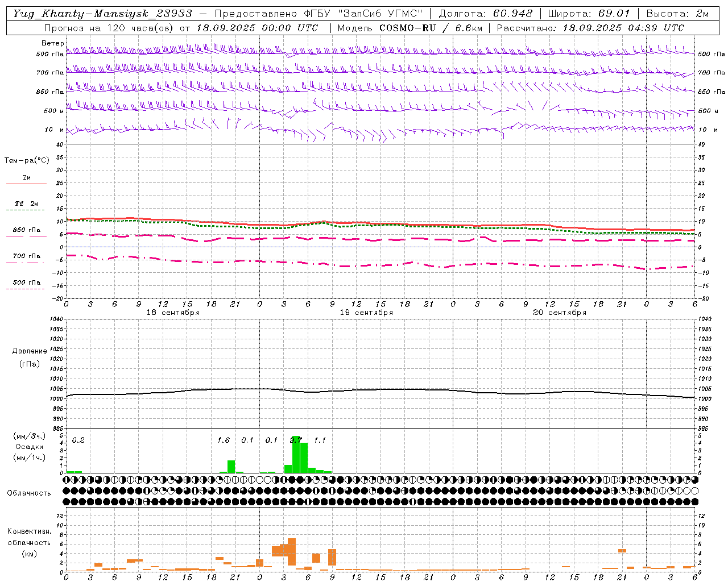The width and height of the screenshot is (728, 582).
Task: Click the 500 гПа temperature legend entry
Action: [27, 282]
